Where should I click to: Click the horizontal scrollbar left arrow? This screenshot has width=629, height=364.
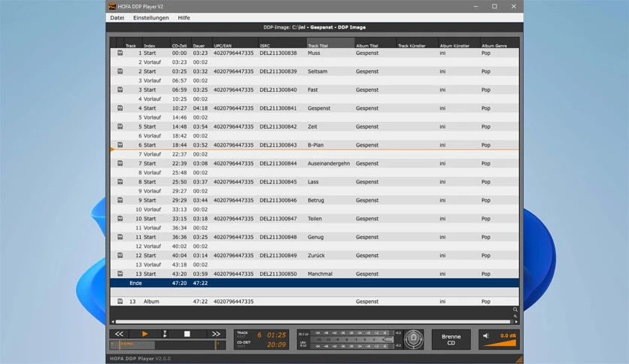113,321
